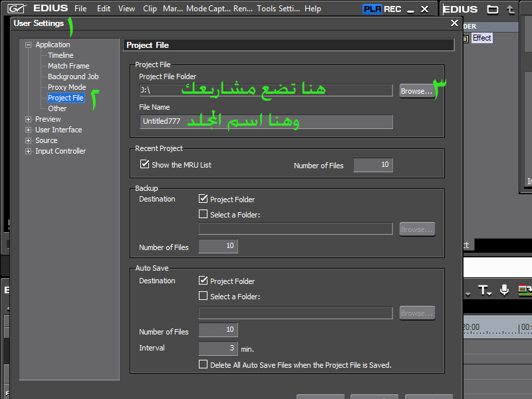
Task: Click Browse button in Auto Save section
Action: click(417, 313)
